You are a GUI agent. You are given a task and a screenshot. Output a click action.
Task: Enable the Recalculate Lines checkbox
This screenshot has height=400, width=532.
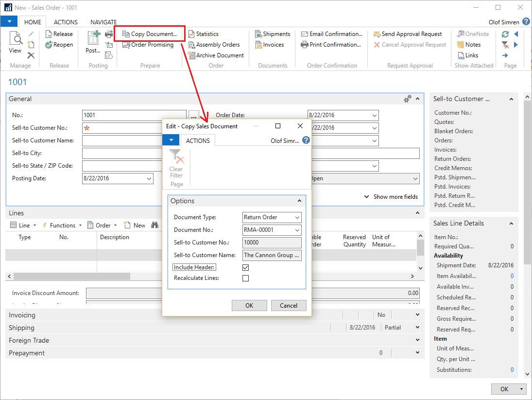coord(245,278)
